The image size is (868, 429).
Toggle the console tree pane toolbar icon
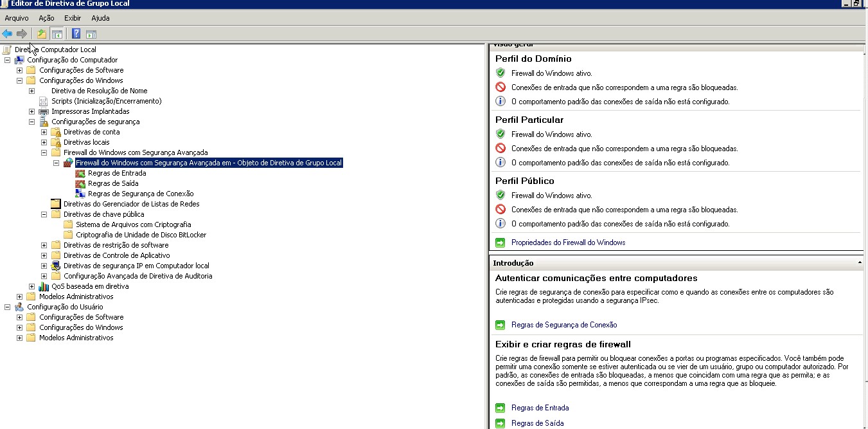(57, 34)
